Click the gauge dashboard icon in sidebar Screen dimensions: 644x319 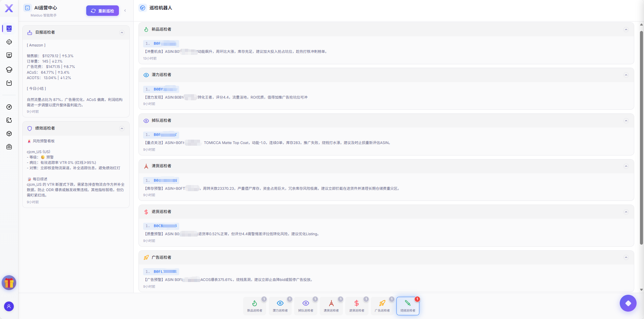9,107
